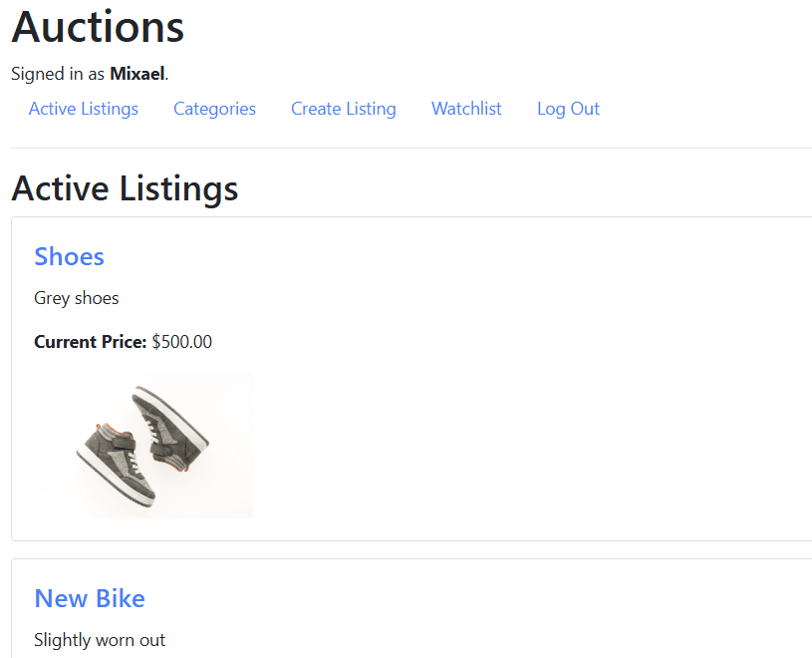View your Watchlist
The width and height of the screenshot is (812, 658).
(465, 109)
